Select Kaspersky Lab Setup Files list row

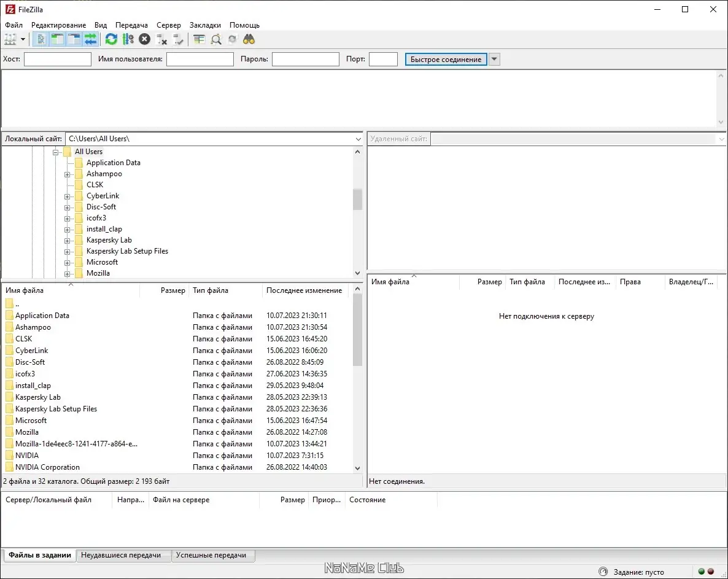[176, 409]
